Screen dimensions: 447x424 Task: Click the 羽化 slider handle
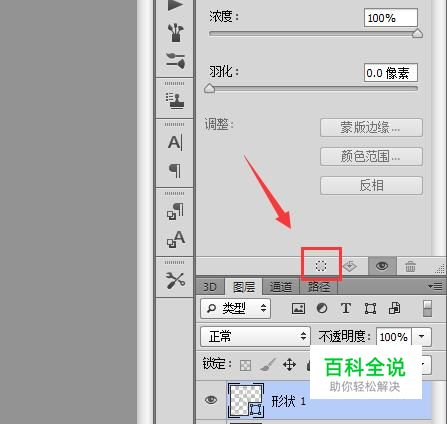209,88
